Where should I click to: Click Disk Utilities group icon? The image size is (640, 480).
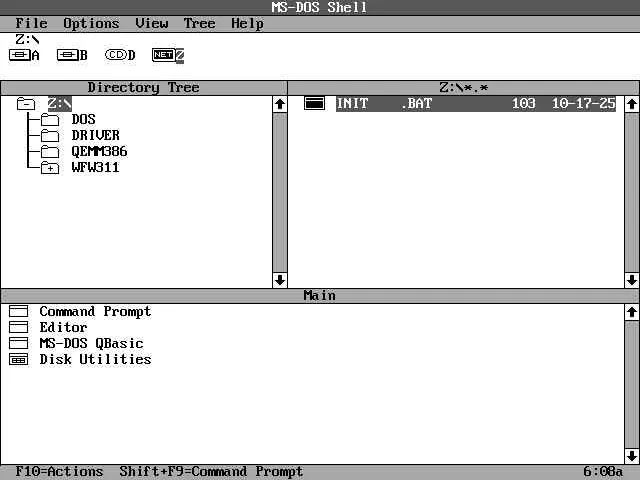(x=18, y=360)
